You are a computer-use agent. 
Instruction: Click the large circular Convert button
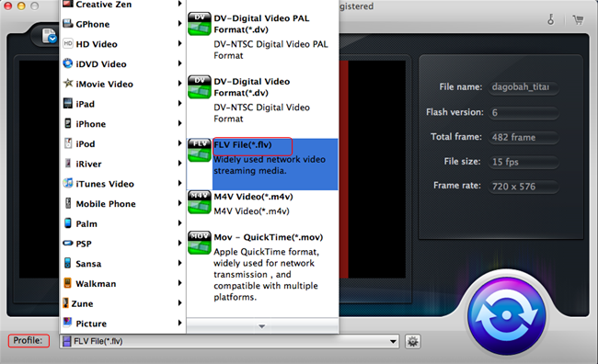click(507, 315)
